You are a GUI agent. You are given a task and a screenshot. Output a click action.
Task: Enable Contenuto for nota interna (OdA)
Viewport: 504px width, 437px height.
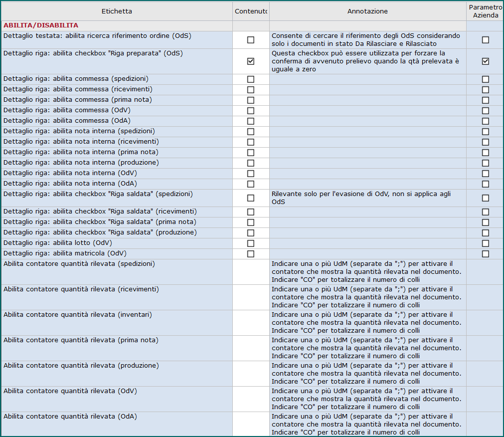[251, 184]
